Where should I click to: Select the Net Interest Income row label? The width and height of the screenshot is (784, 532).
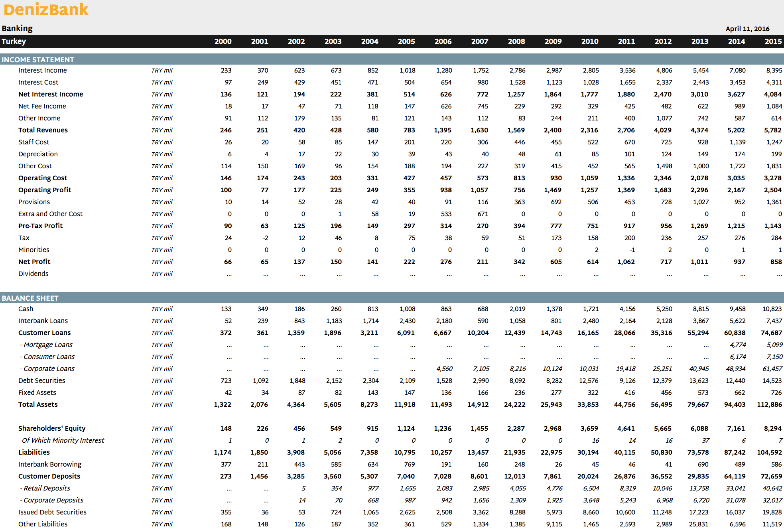pyautogui.click(x=51, y=94)
